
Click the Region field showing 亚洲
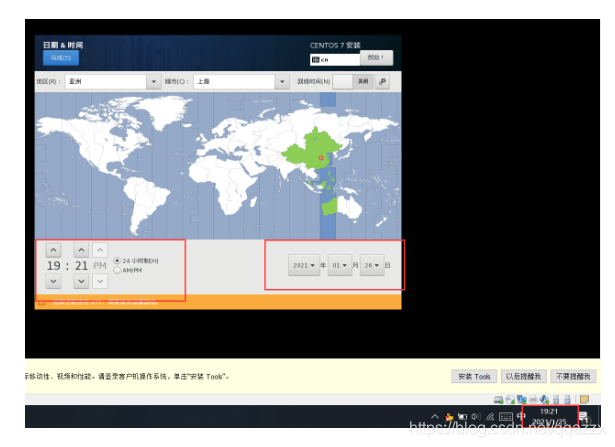click(106, 82)
